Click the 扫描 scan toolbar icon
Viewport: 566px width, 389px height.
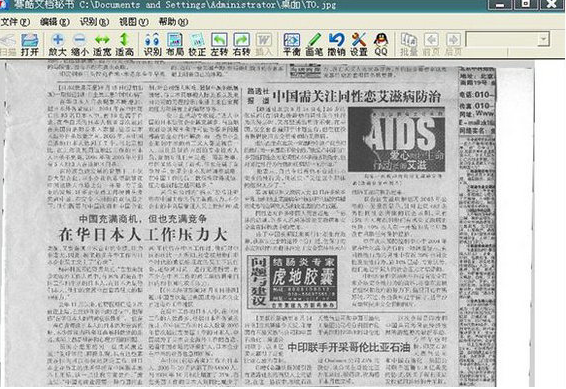8,45
